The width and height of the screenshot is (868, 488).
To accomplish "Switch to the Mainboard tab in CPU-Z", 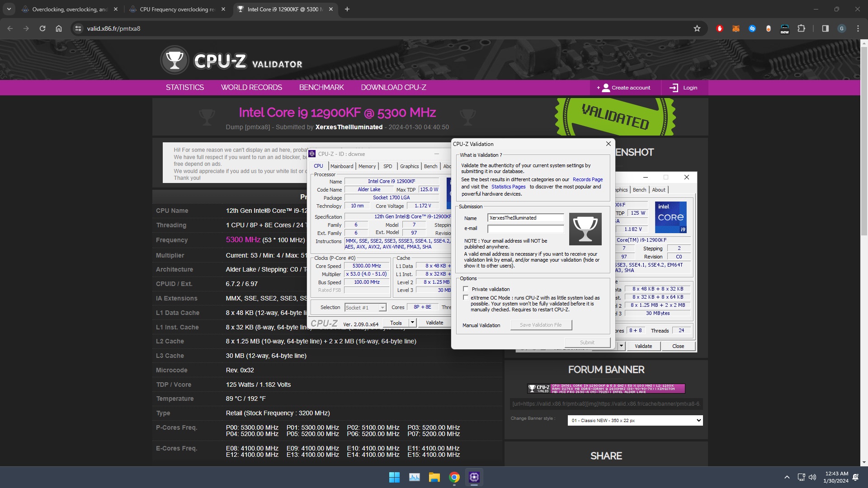I will click(342, 166).
